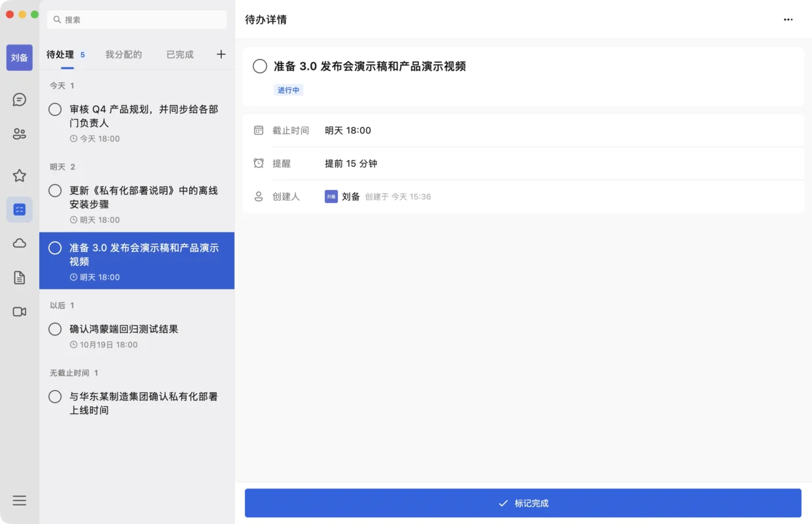The image size is (812, 524).
Task: Click the 无截止时间 group header
Action: (x=74, y=373)
